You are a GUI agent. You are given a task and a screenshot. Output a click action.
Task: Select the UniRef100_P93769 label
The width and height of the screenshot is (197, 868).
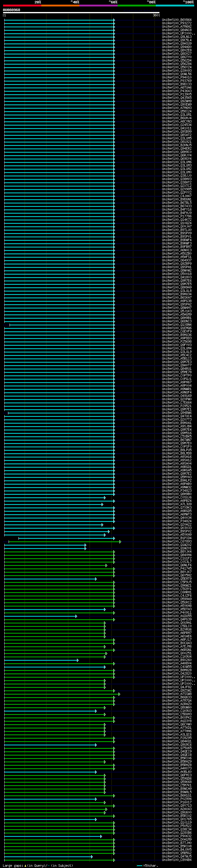click(x=177, y=81)
